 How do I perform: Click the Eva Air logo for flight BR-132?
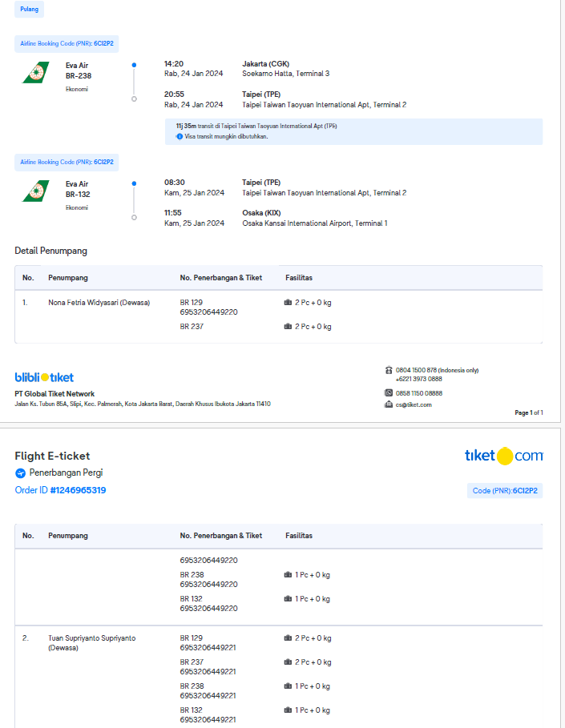pos(35,191)
